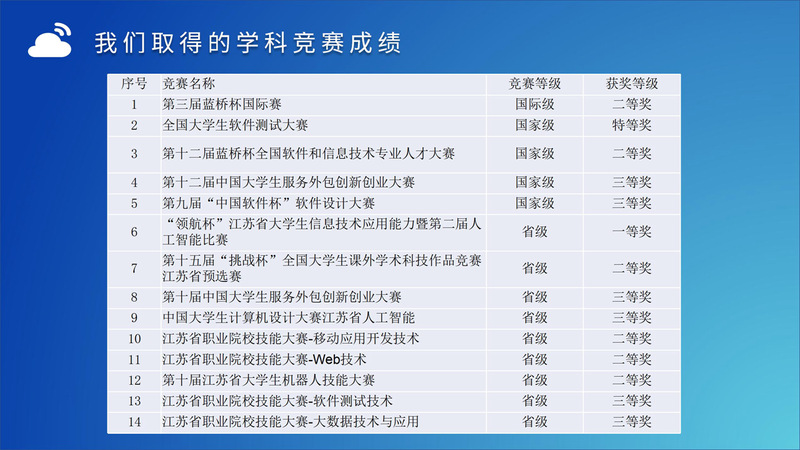The height and width of the screenshot is (450, 800).
Task: Click the 国家级 cell in row 2
Action: (535, 126)
